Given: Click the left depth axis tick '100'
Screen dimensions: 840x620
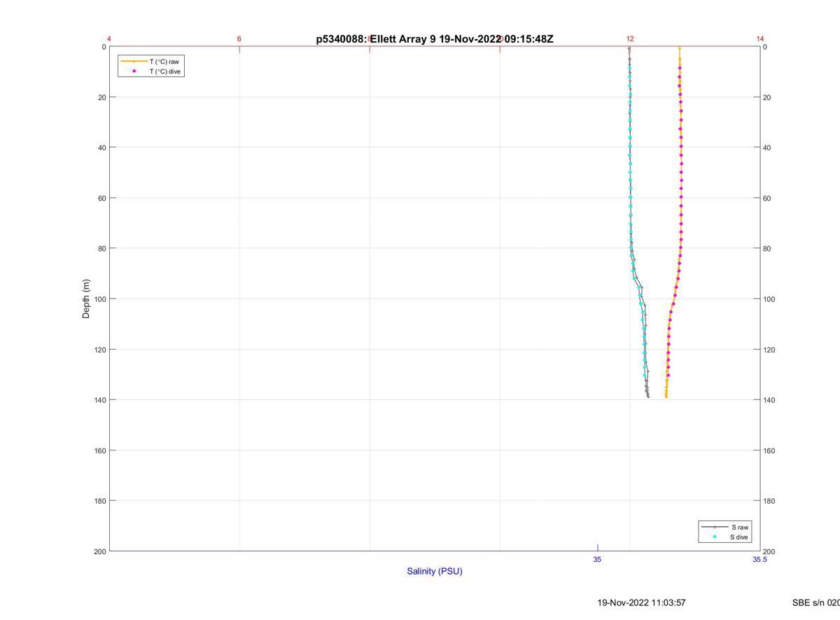Looking at the screenshot, I should pyautogui.click(x=99, y=299).
